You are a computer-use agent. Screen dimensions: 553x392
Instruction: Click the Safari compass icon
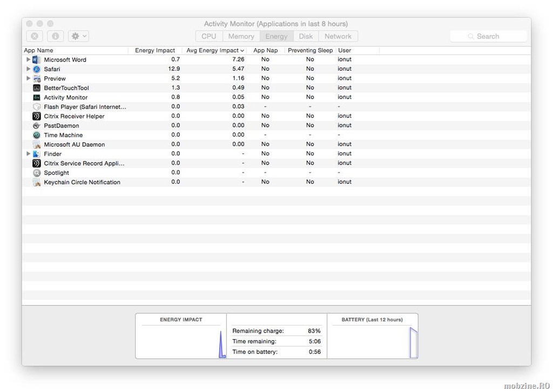(x=36, y=69)
